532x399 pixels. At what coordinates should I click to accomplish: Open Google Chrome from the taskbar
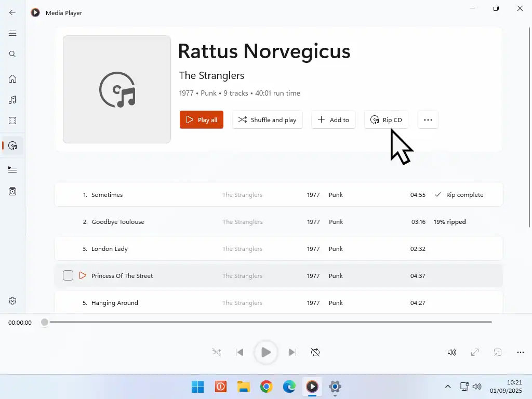click(x=267, y=387)
